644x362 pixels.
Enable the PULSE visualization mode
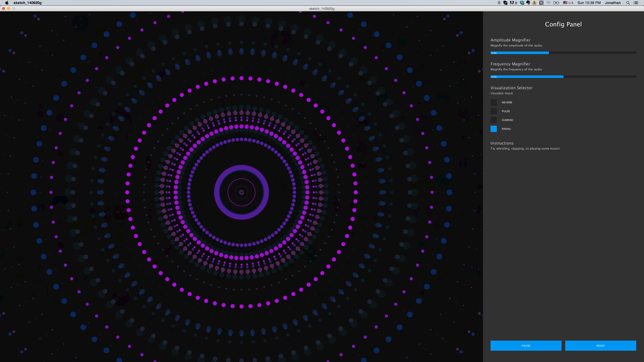(494, 111)
